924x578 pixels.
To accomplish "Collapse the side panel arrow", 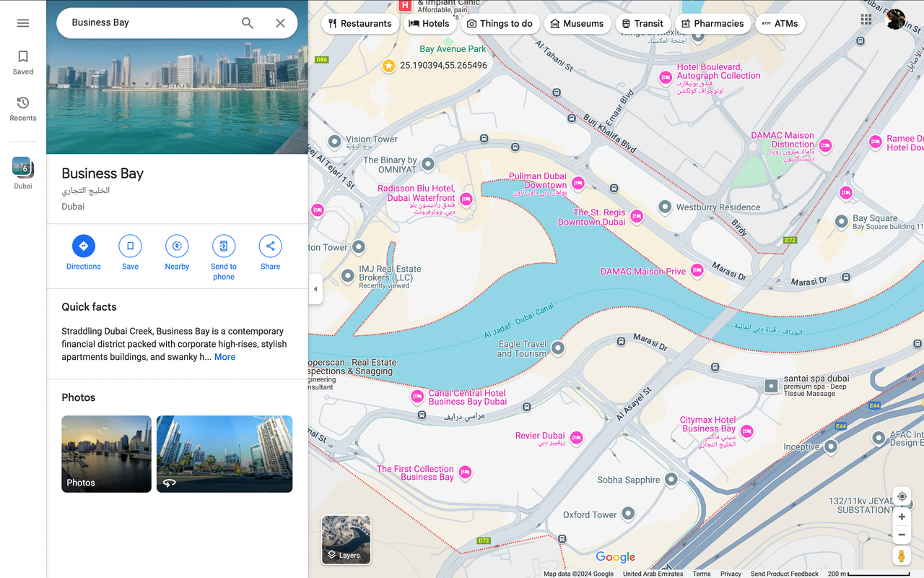I will pyautogui.click(x=315, y=289).
